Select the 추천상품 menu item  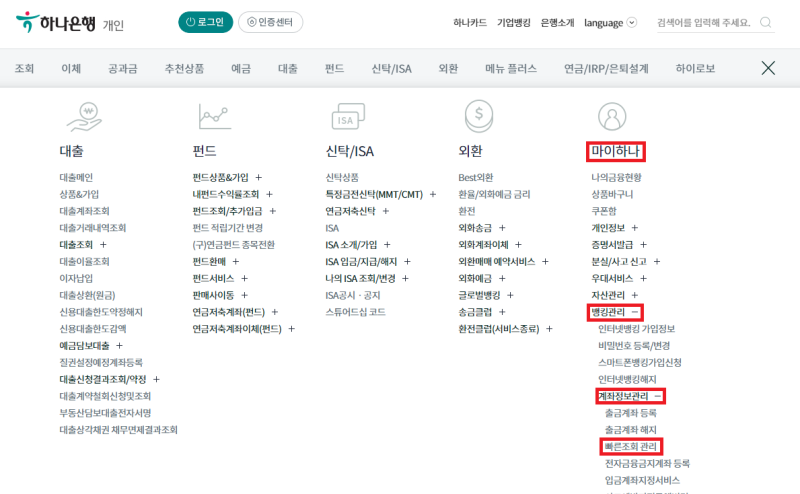click(x=184, y=68)
